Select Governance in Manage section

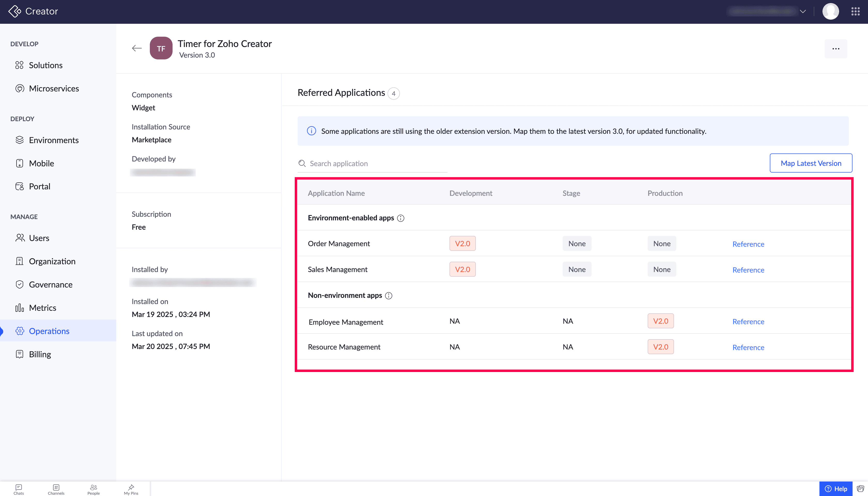pyautogui.click(x=50, y=284)
